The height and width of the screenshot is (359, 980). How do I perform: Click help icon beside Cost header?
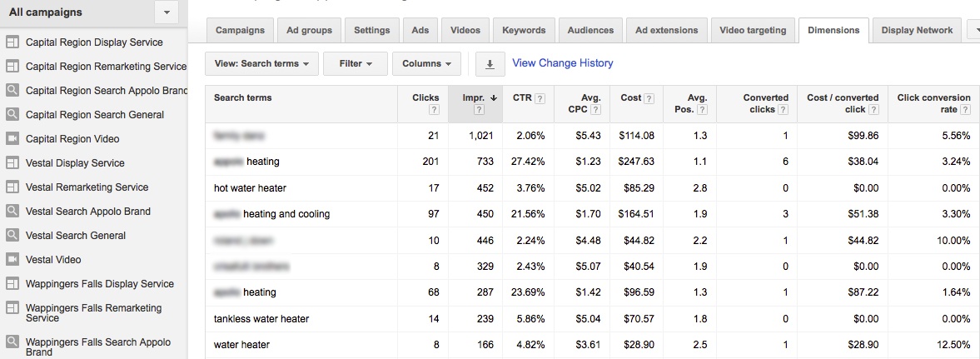point(649,98)
